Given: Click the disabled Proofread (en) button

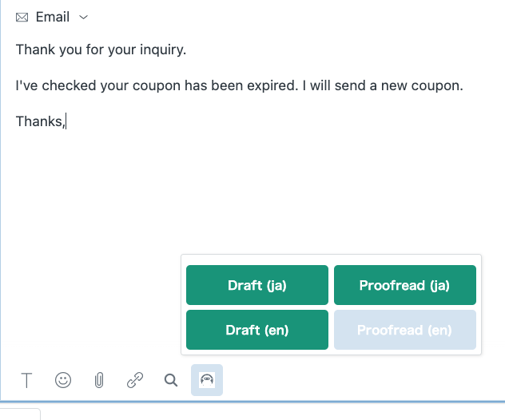Looking at the screenshot, I should click(405, 330).
